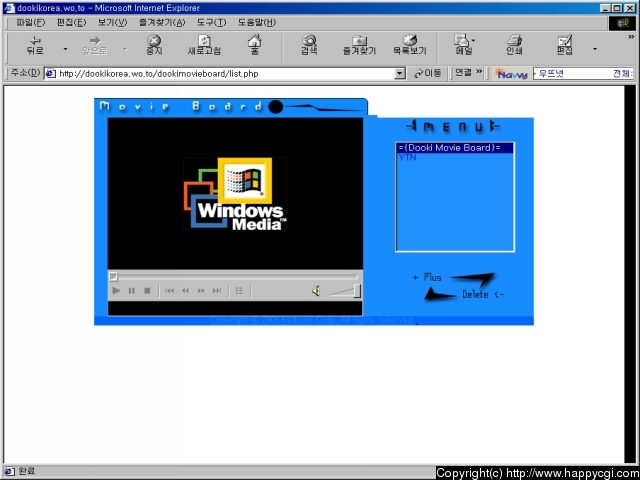Open the 파일(F) menu
The image size is (640, 480).
(x=31, y=22)
